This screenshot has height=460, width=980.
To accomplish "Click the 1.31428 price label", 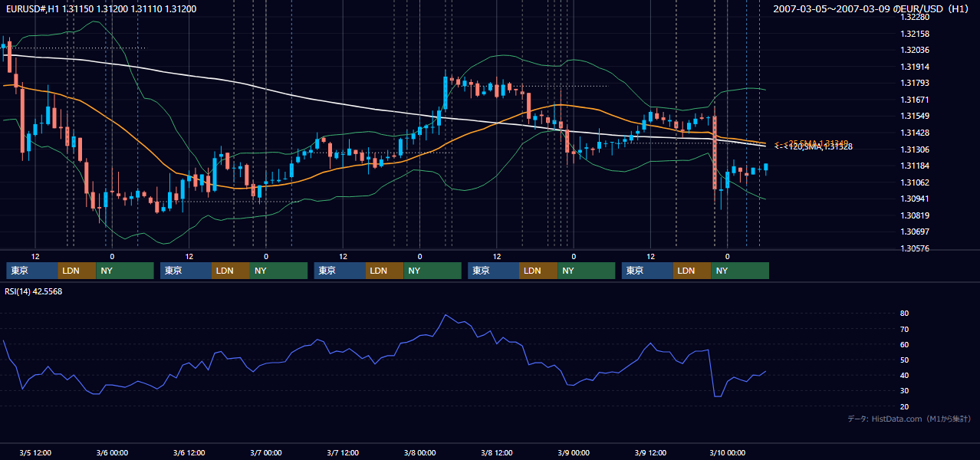I will coord(915,133).
